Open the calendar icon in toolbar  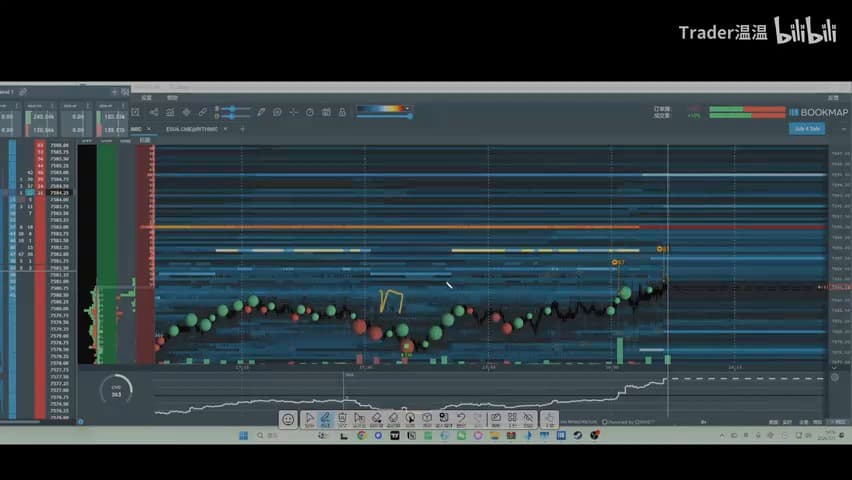[x=326, y=112]
